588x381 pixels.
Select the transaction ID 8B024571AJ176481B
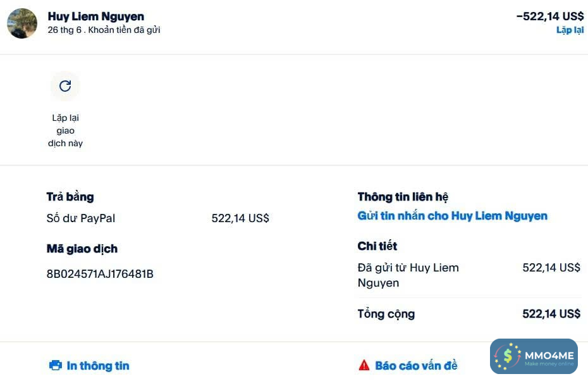[100, 274]
